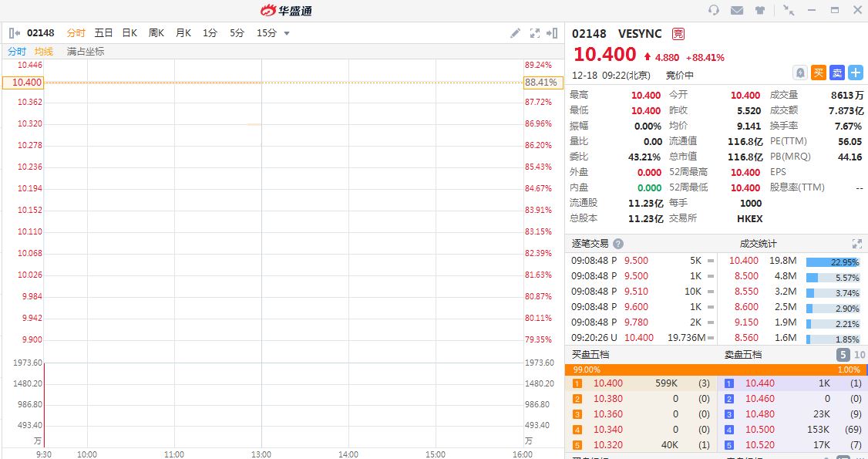
Task: Click ask level 1 price 10.440
Action: (x=759, y=383)
